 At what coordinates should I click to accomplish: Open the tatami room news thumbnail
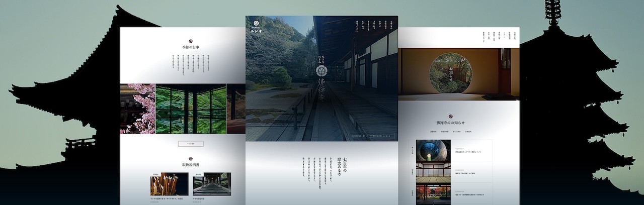point(433,172)
